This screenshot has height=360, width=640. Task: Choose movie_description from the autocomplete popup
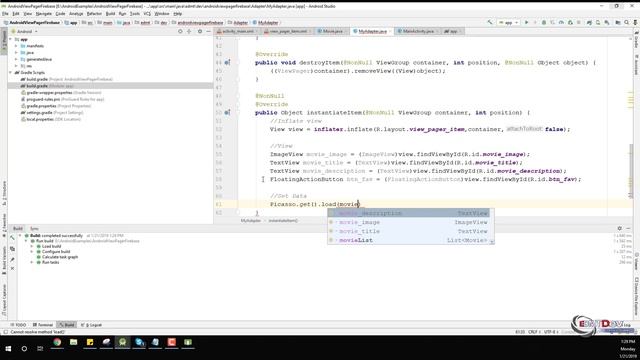409,213
